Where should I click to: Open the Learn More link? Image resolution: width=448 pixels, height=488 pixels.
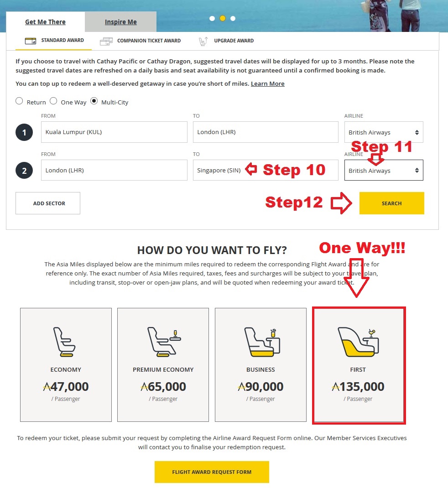268,84
